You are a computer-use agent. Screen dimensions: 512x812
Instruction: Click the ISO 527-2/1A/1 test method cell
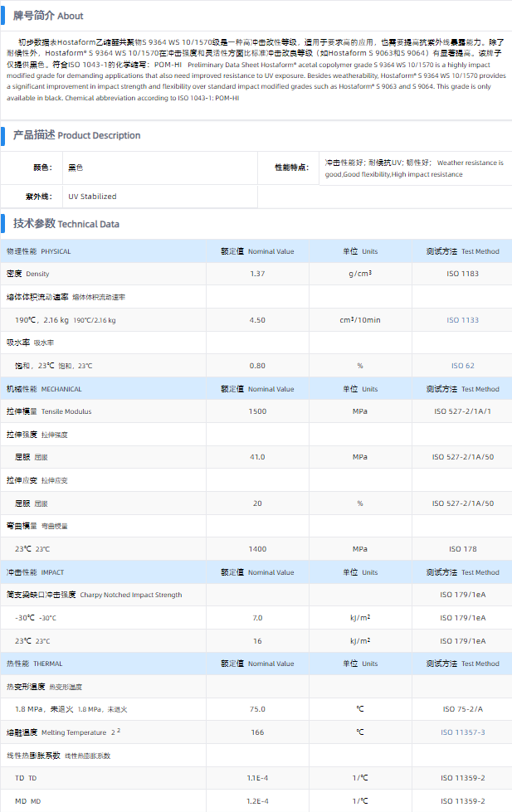click(x=463, y=411)
